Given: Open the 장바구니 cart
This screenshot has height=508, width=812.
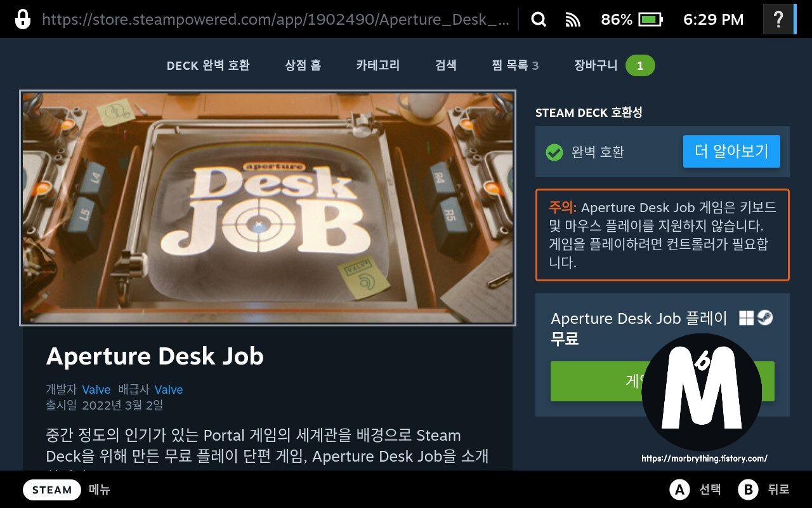Looking at the screenshot, I should pos(596,65).
